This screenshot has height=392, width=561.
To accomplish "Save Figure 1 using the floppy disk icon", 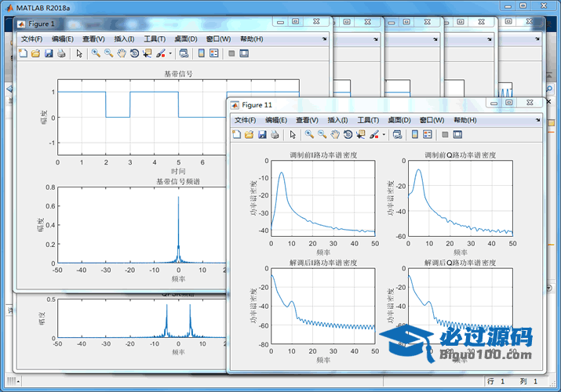I will (x=48, y=53).
